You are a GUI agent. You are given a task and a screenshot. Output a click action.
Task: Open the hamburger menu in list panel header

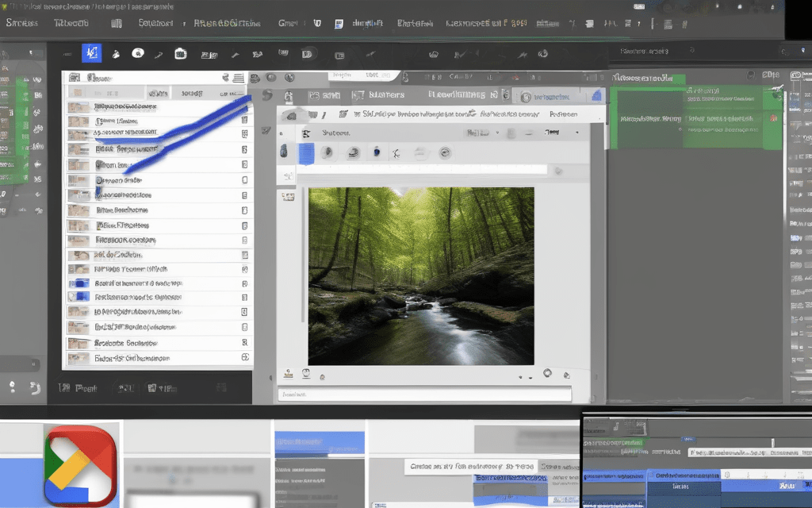(238, 78)
